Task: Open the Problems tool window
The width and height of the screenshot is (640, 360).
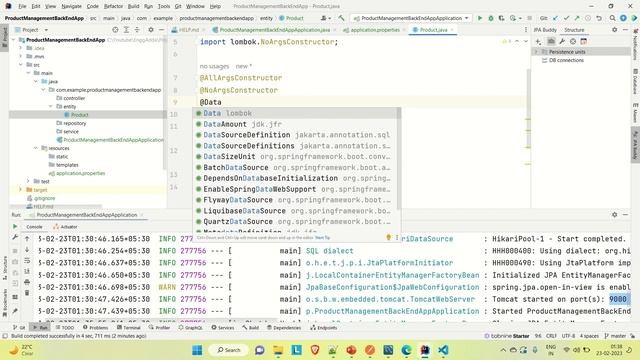Action: click(x=96, y=327)
